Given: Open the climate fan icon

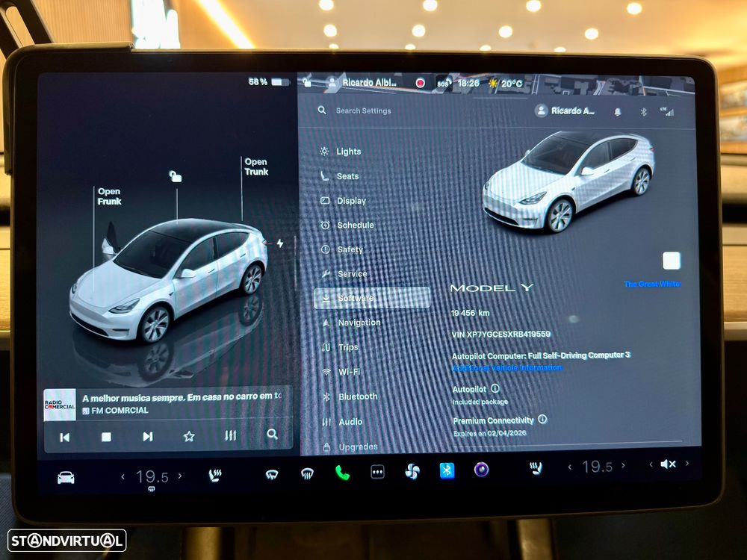Looking at the screenshot, I should [412, 471].
